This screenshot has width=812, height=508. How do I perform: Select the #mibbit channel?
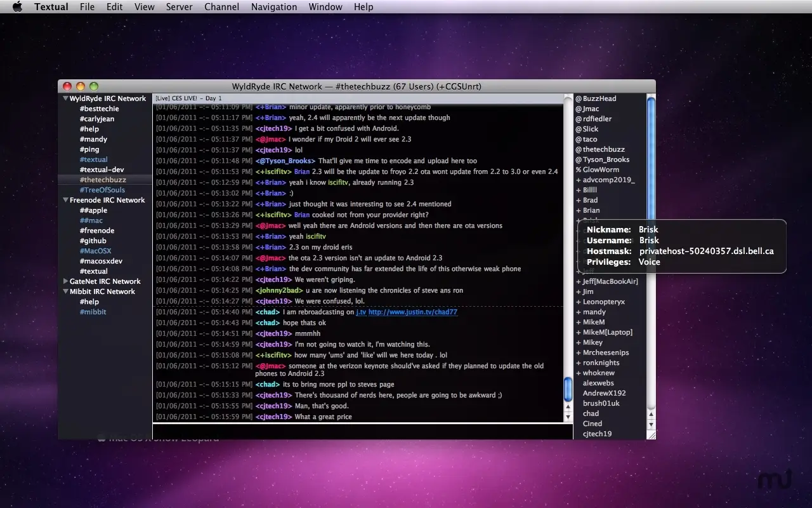click(93, 312)
